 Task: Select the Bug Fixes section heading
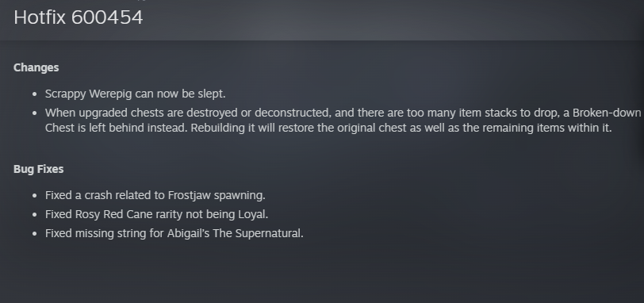pyautogui.click(x=39, y=169)
